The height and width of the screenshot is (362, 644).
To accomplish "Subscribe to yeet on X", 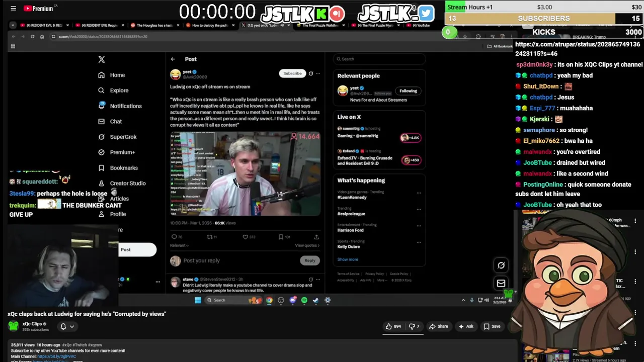I will point(292,73).
